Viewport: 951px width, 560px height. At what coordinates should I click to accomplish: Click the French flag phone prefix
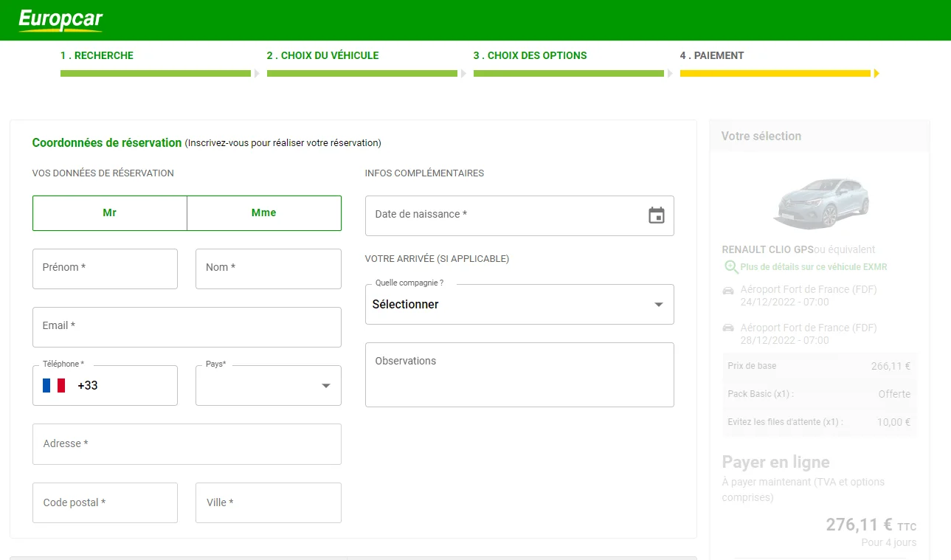pos(54,385)
